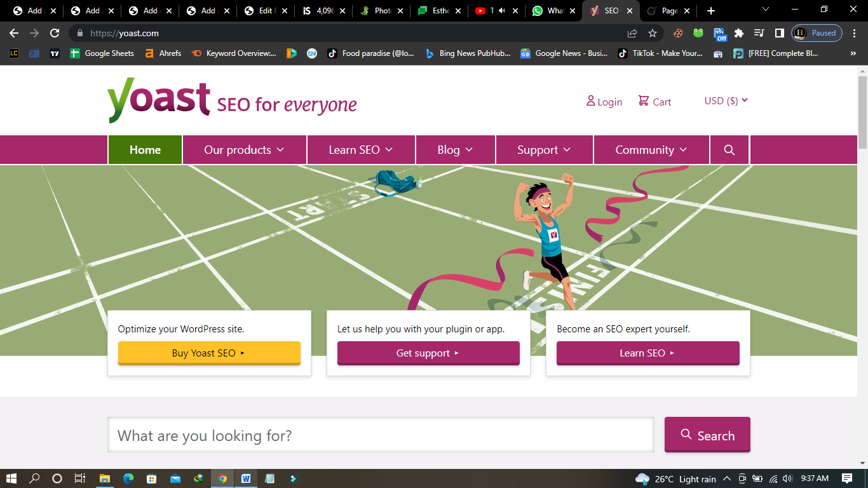The height and width of the screenshot is (488, 868).
Task: Open the Google News bookmark
Action: pos(564,53)
